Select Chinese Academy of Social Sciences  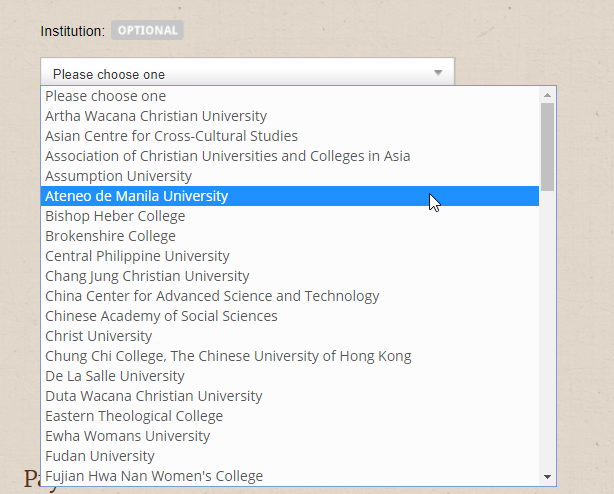click(161, 316)
